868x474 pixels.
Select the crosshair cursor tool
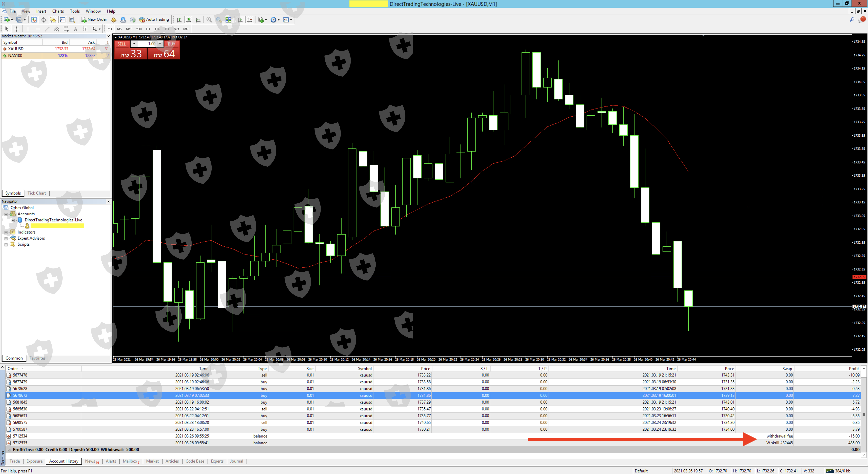pos(16,29)
